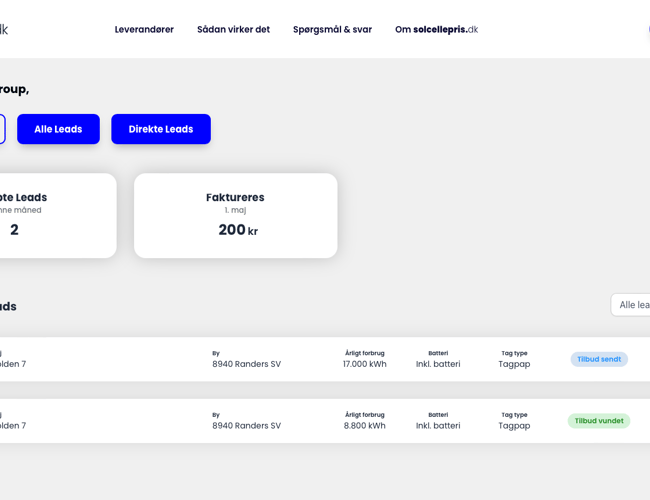
Task: Click Inkl. batteri in Tilbud sendt row
Action: point(438,364)
